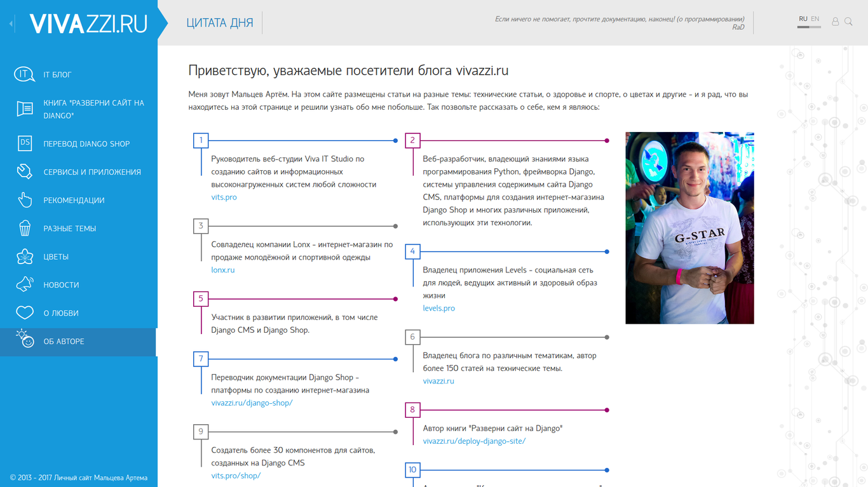
Task: Click the megaphone news icon
Action: point(24,284)
